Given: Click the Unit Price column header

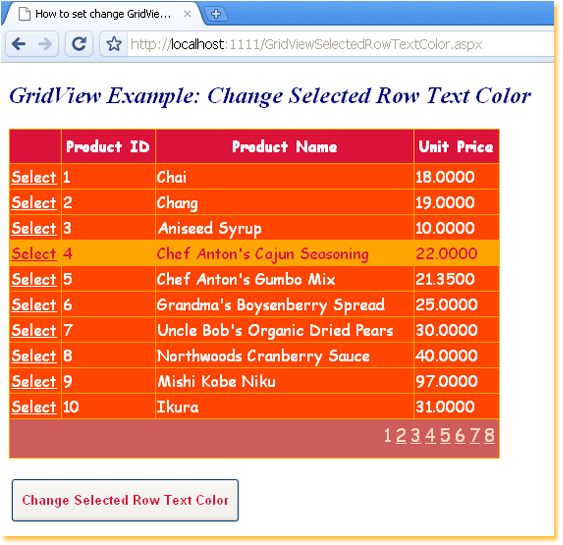Looking at the screenshot, I should point(456,146).
